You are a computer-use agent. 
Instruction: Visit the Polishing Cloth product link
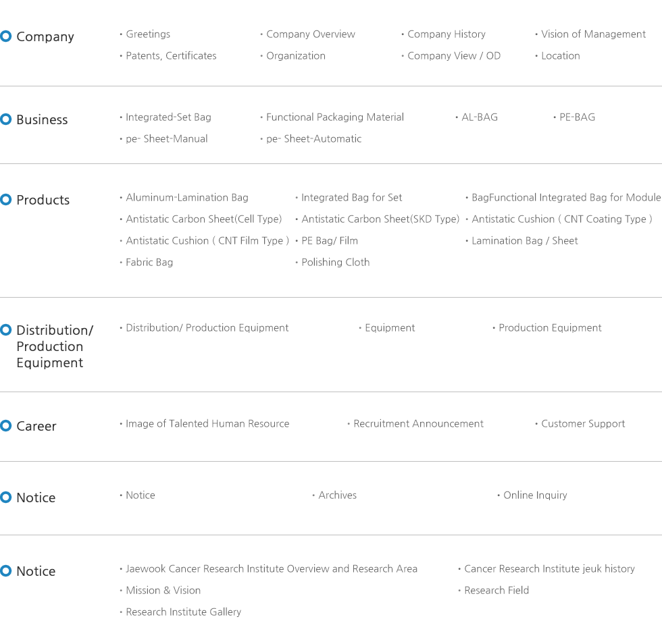click(x=335, y=263)
